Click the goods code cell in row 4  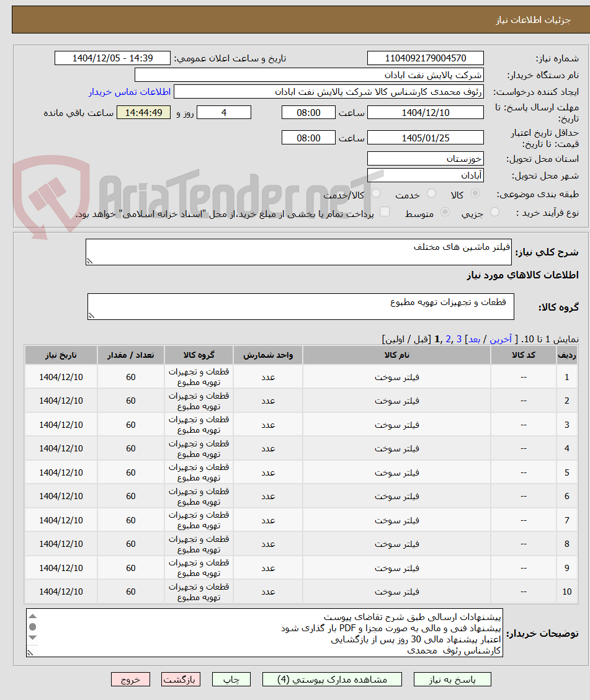point(524,448)
